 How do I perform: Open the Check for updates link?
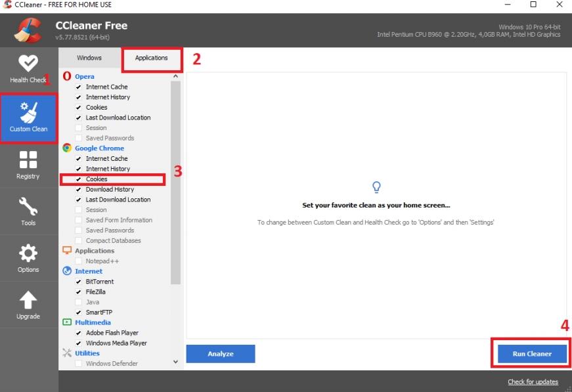point(533,381)
